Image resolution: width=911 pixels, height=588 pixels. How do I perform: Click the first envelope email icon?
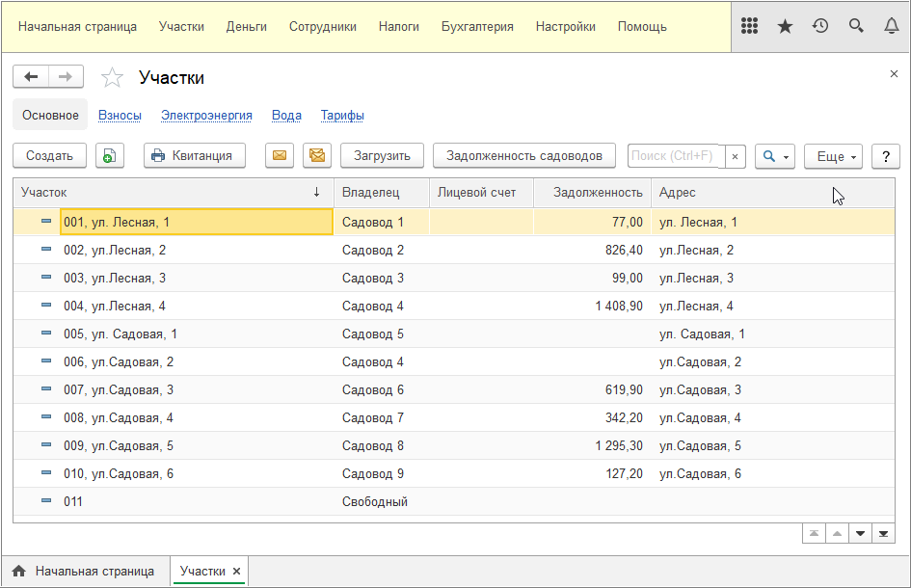[280, 155]
